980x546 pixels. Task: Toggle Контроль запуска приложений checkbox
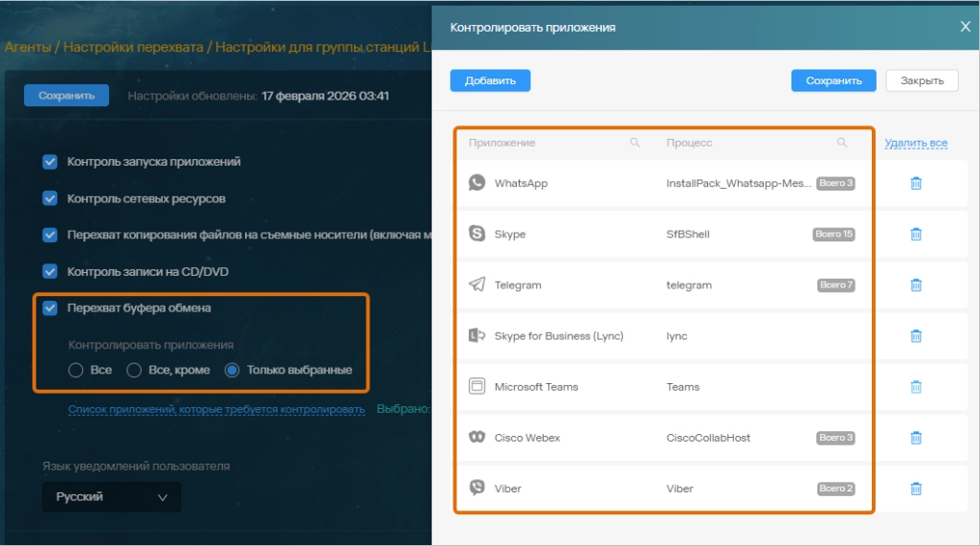51,162
